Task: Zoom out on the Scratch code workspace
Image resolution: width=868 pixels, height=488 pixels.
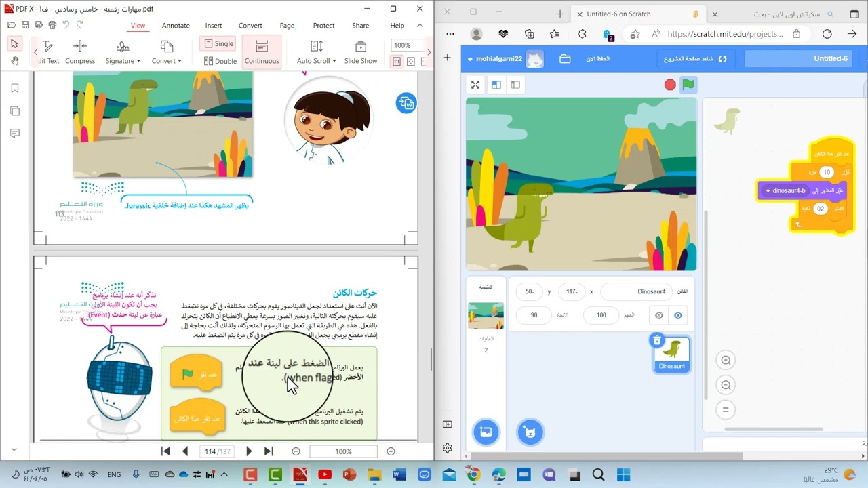Action: tap(726, 385)
